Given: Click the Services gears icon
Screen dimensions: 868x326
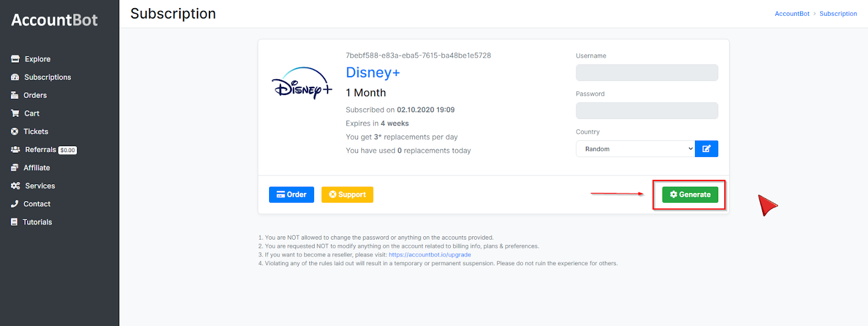Looking at the screenshot, I should point(16,186).
